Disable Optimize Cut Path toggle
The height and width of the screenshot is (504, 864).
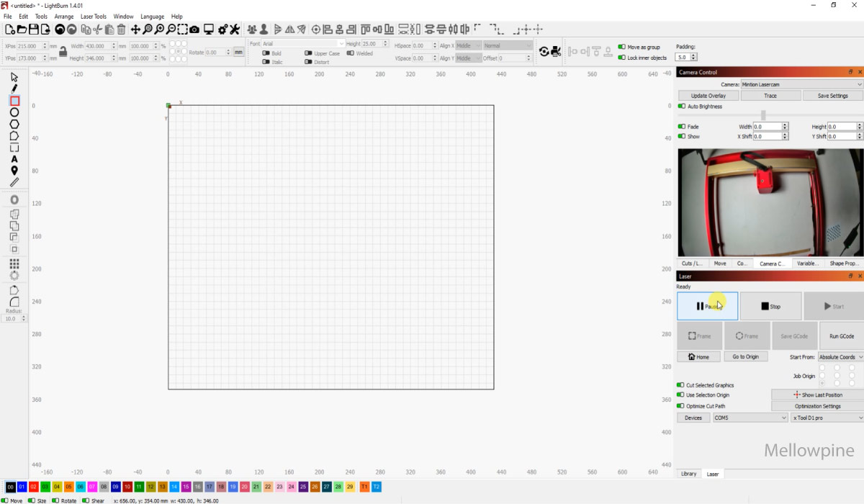[x=682, y=406]
